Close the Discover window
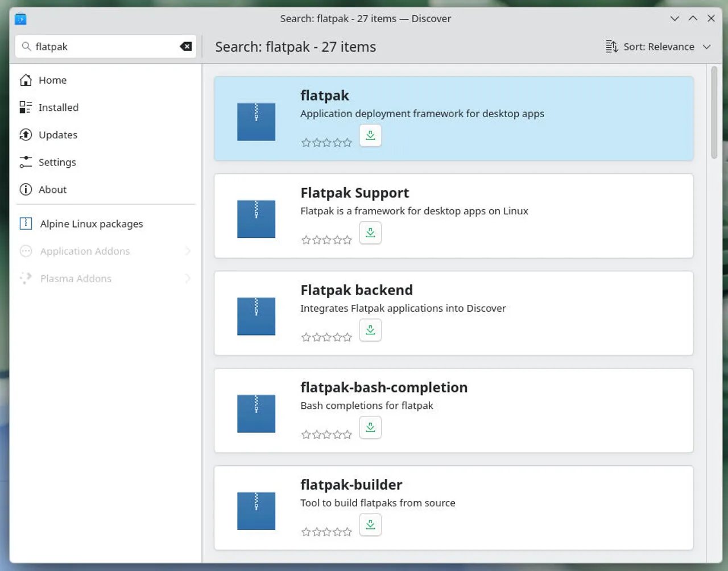Image resolution: width=728 pixels, height=571 pixels. (x=711, y=19)
